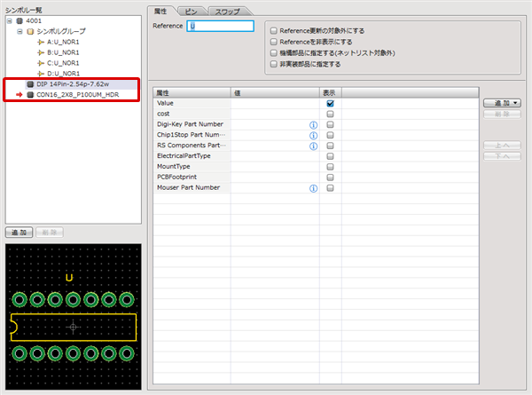Enable display checkbox for Digi-Key Part Number
This screenshot has height=395, width=532.
click(330, 124)
